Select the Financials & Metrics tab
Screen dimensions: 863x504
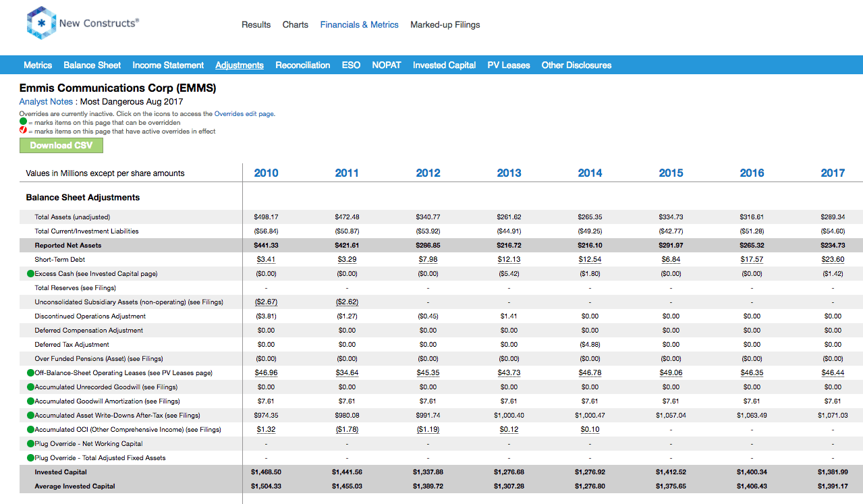tap(360, 25)
